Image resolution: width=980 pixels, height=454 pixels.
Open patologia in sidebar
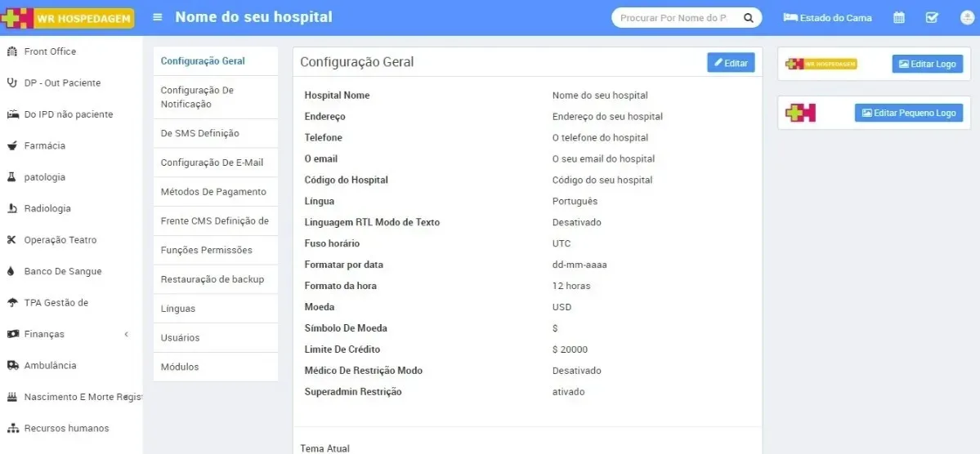(x=45, y=176)
